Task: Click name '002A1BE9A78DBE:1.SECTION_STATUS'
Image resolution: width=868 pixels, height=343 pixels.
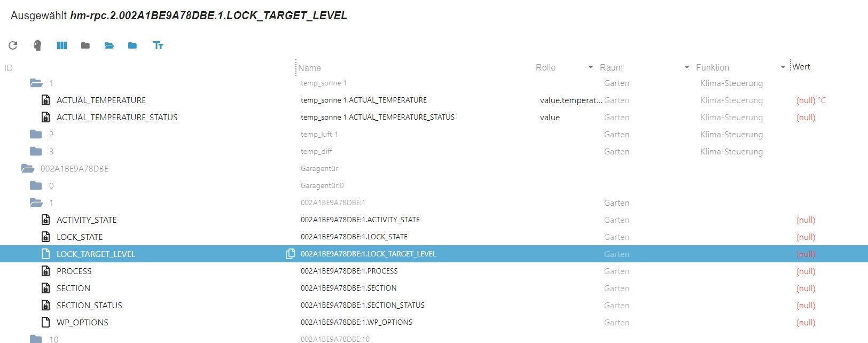Action: click(363, 305)
